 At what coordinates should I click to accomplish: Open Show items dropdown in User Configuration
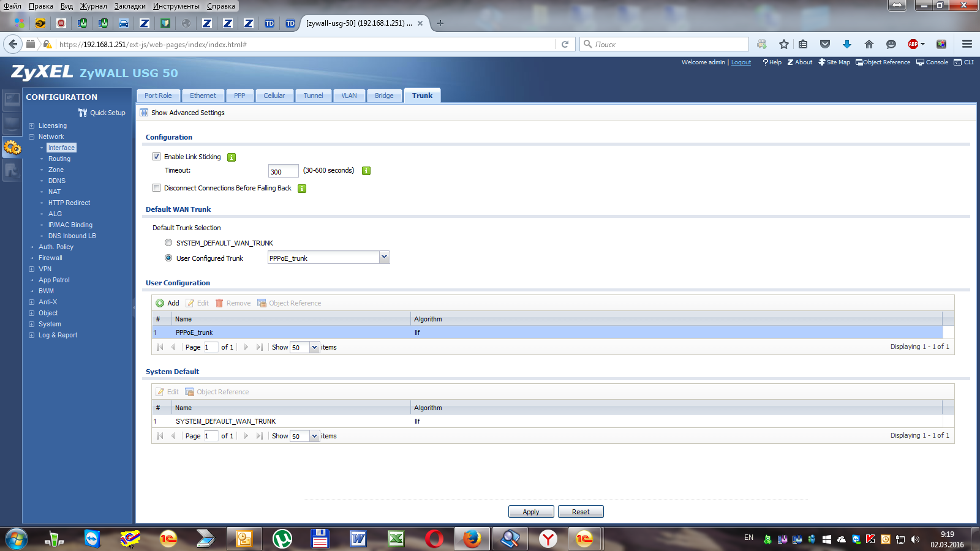click(x=315, y=347)
